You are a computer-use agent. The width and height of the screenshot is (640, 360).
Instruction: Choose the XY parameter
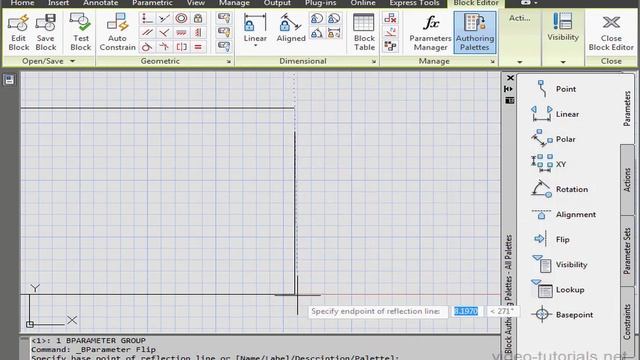click(549, 164)
